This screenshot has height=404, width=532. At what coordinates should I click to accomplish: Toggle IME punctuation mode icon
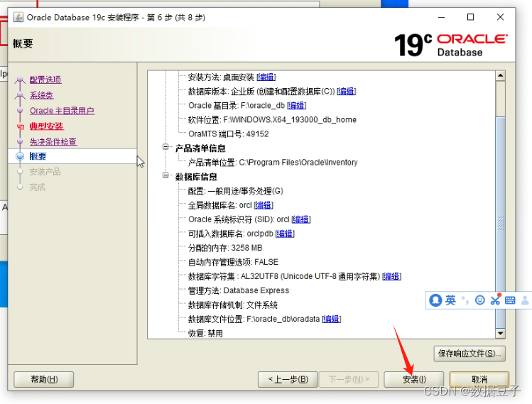tap(465, 300)
